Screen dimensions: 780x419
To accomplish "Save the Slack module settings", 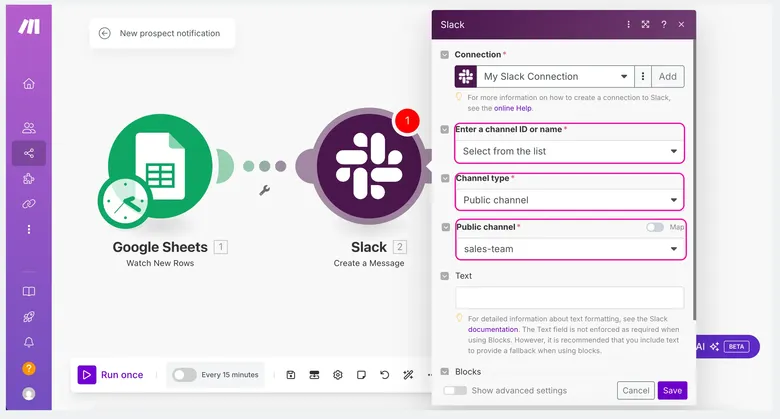I will (673, 391).
